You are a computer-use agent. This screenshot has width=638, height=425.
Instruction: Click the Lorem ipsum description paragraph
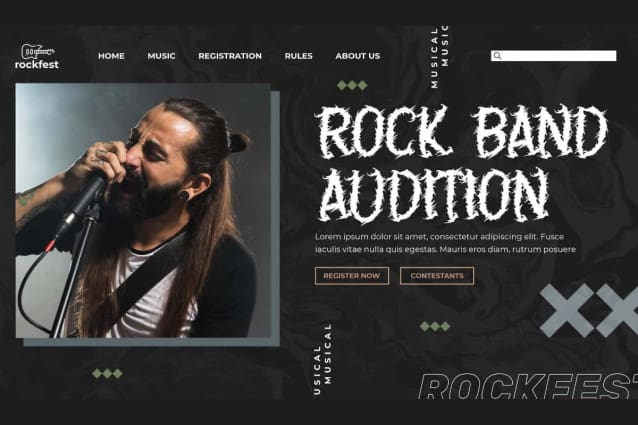[446, 243]
